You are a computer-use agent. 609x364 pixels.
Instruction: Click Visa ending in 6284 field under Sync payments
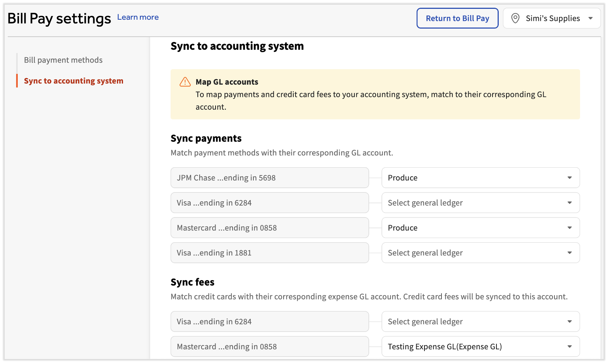(269, 203)
